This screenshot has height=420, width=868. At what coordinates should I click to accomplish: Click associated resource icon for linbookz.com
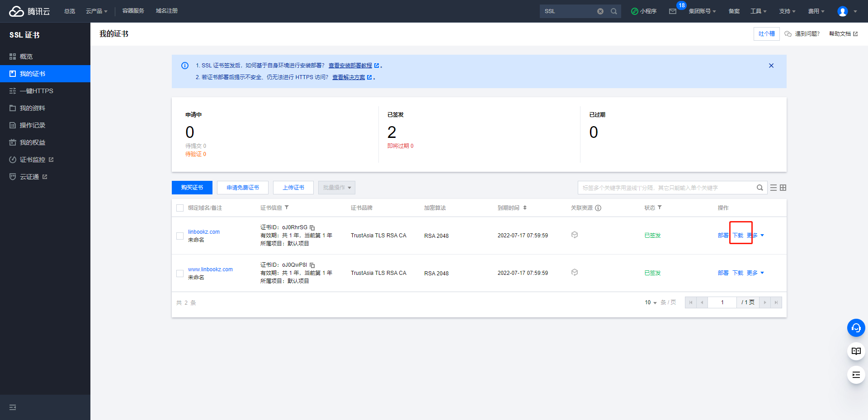(575, 235)
